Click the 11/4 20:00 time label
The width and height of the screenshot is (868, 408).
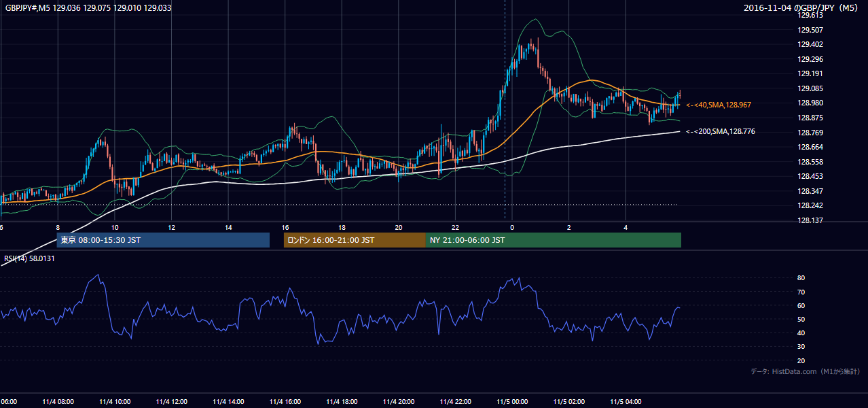pos(399,402)
